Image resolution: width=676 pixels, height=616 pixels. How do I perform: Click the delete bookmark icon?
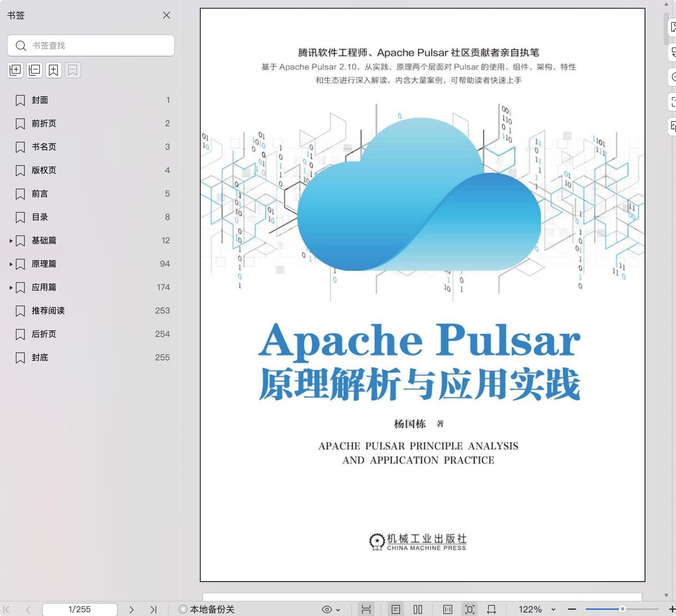click(x=73, y=70)
